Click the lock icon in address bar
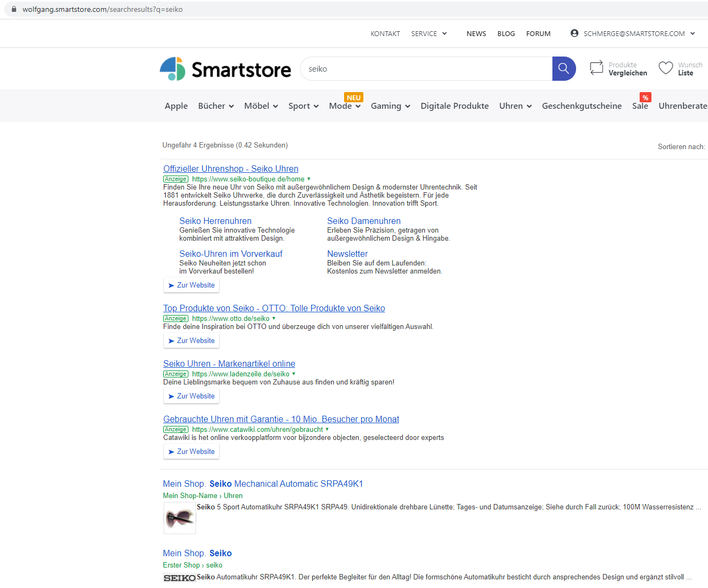708x588 pixels. pos(14,9)
